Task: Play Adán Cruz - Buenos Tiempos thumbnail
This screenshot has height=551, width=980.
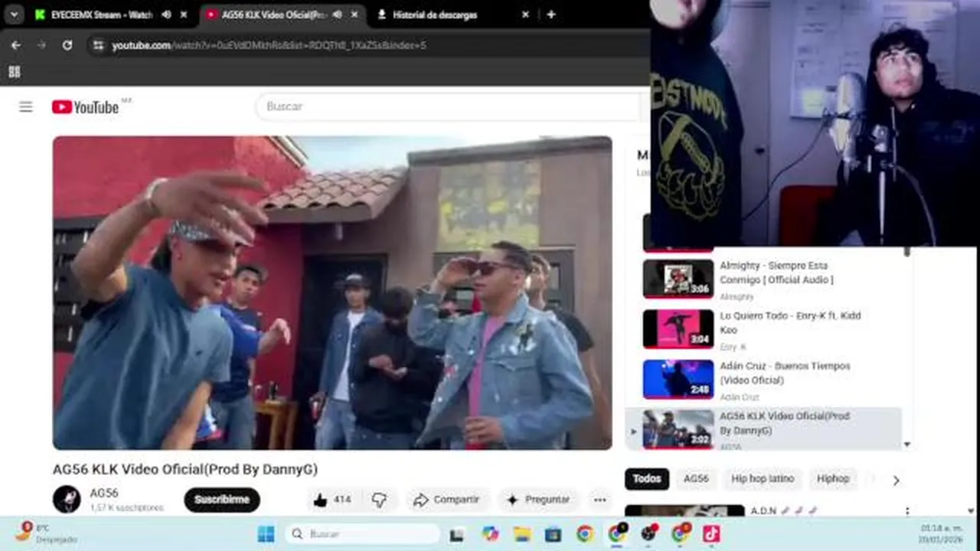Action: pyautogui.click(x=678, y=380)
